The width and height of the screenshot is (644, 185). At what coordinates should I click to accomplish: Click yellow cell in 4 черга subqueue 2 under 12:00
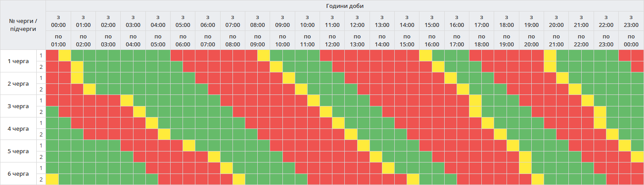[x=351, y=134]
